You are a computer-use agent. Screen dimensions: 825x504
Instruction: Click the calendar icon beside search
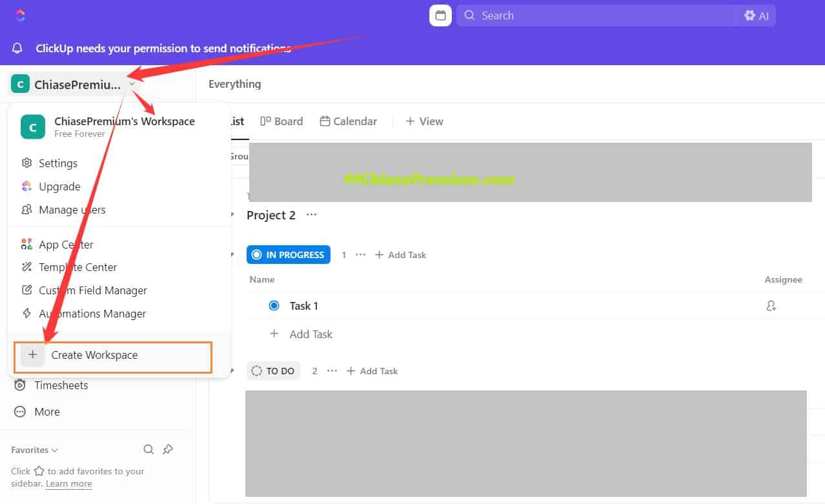point(440,15)
